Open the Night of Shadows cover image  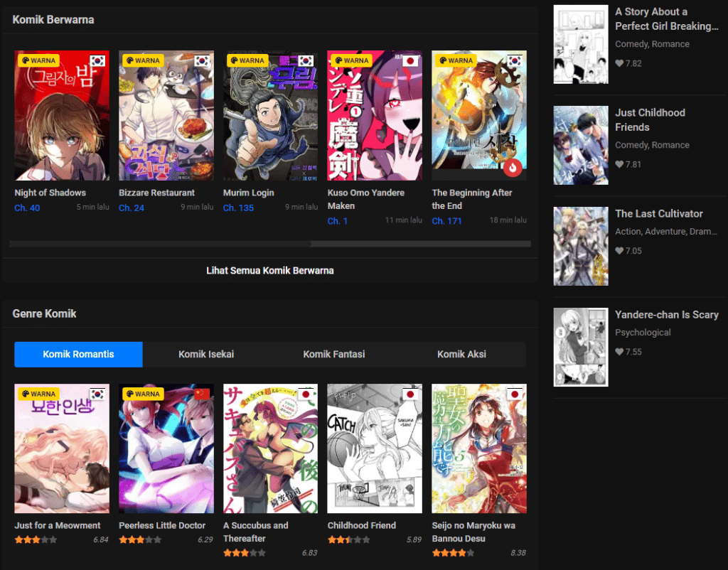(x=62, y=115)
